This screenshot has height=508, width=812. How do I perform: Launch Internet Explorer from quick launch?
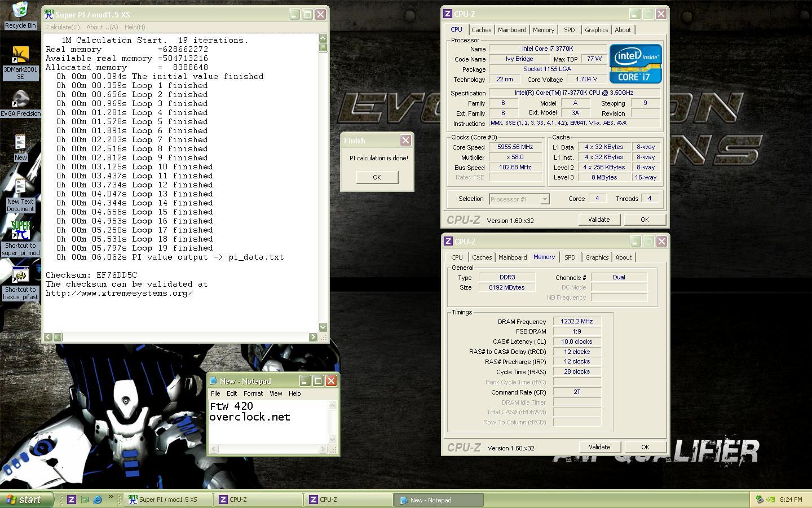coord(98,500)
